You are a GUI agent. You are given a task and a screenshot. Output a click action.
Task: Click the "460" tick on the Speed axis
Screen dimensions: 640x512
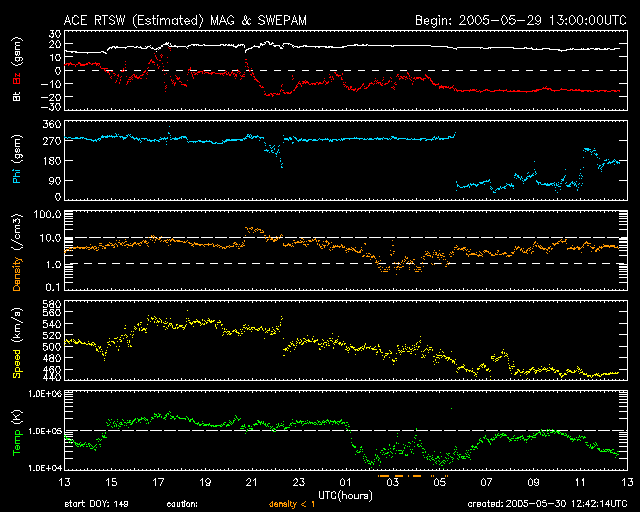52,370
